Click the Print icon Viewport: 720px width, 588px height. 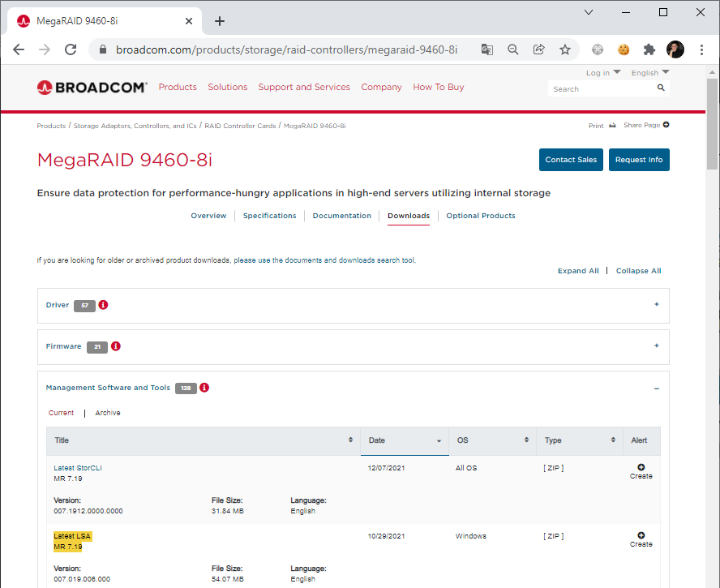pyautogui.click(x=612, y=126)
